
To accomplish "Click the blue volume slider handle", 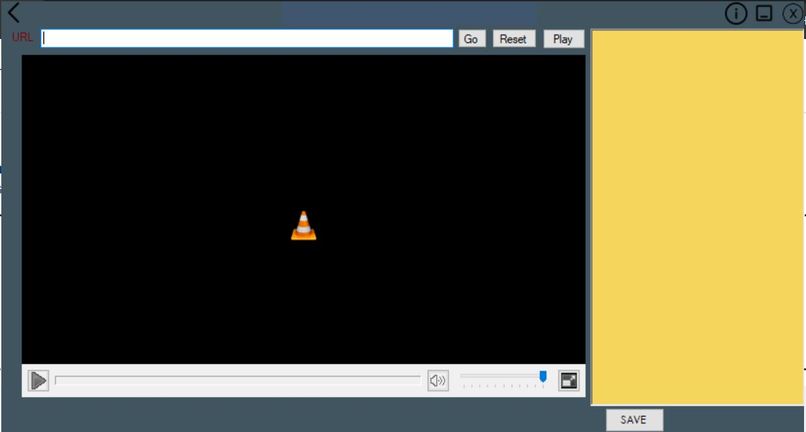I will pyautogui.click(x=543, y=377).
